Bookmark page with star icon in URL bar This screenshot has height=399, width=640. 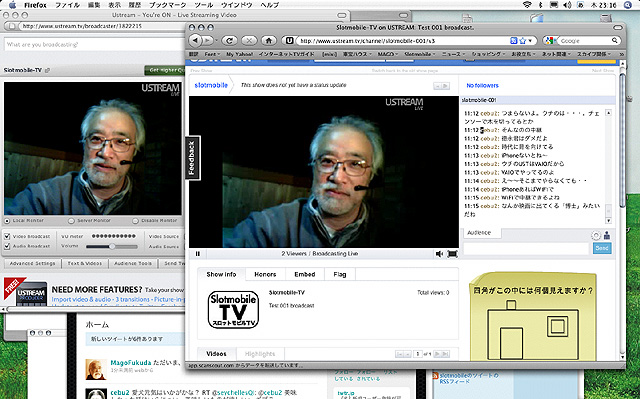point(522,41)
